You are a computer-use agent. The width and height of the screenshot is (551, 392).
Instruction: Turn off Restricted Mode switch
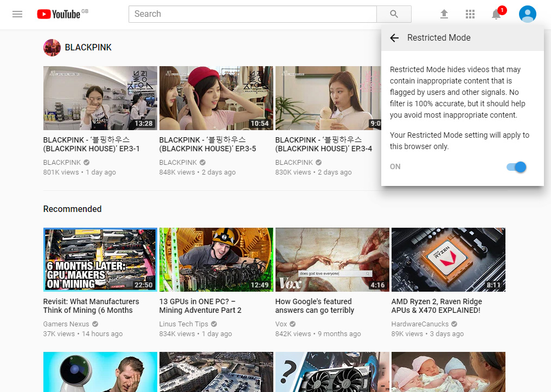pos(516,167)
